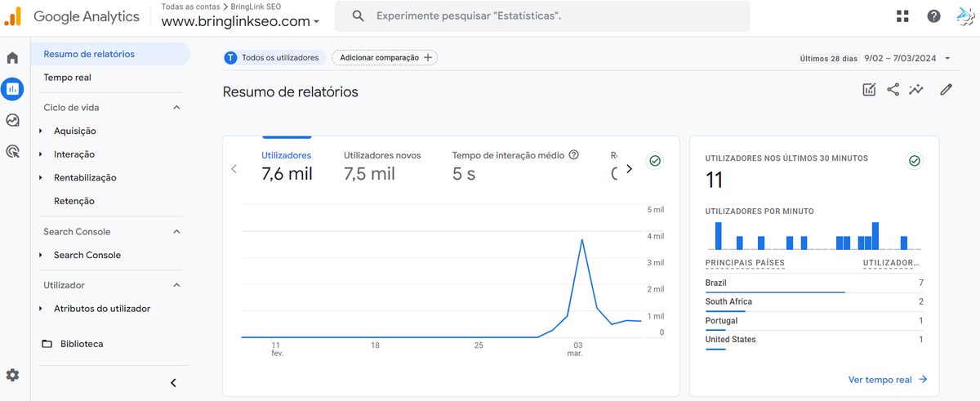Collapse the navigation panel chevron

[173, 383]
